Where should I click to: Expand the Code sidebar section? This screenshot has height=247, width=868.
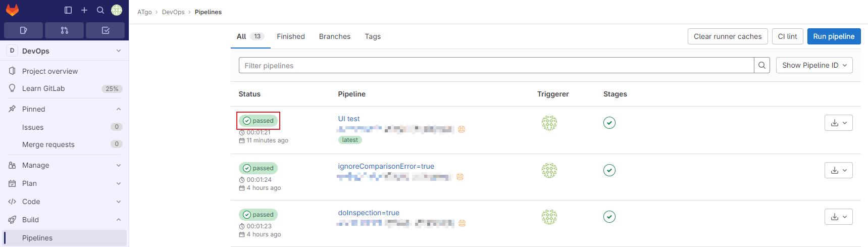click(x=119, y=202)
